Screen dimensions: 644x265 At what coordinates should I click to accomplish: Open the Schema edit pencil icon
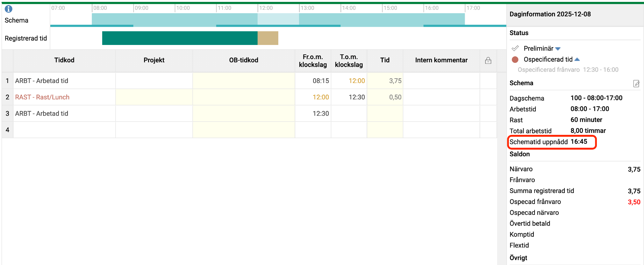[636, 84]
